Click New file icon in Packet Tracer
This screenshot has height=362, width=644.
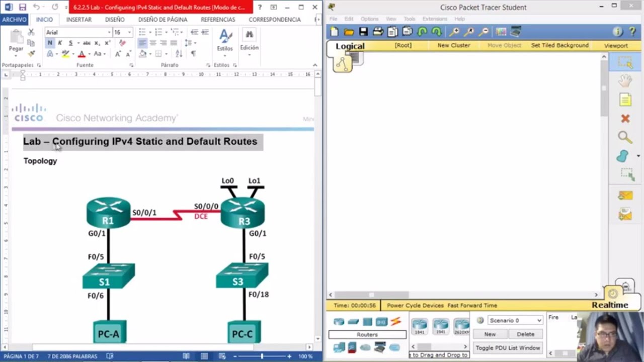coord(334,32)
